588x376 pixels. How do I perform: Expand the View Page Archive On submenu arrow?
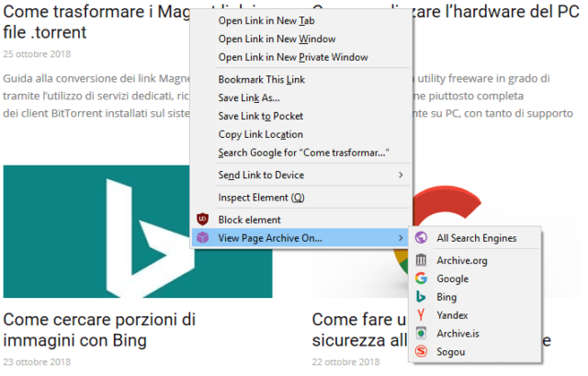tap(400, 238)
